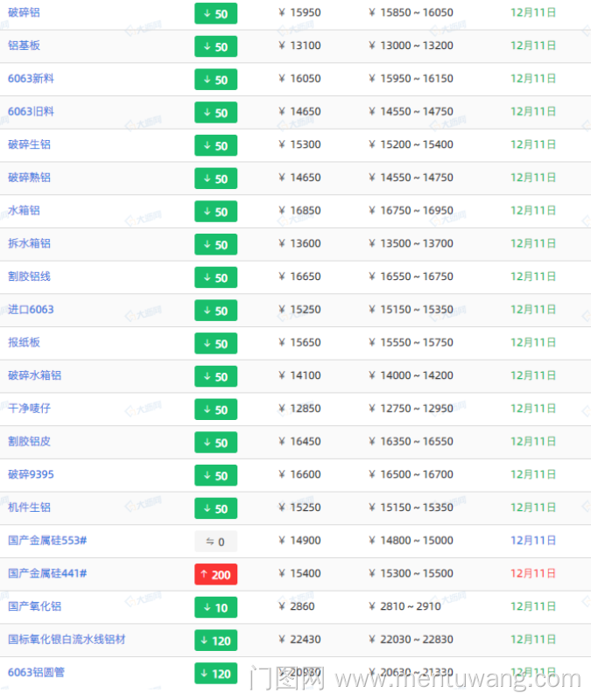Select the 6063旧料 link
Screen dimensions: 591x700
[x=31, y=112]
